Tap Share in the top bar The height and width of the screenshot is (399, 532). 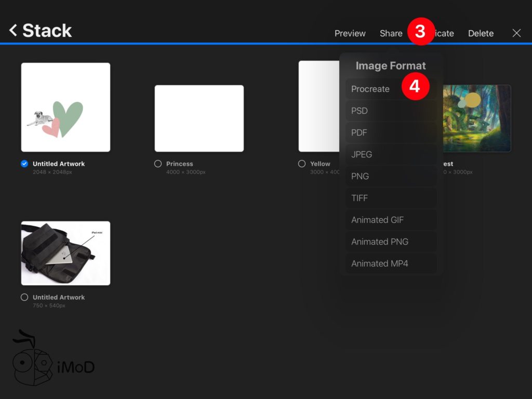[391, 33]
